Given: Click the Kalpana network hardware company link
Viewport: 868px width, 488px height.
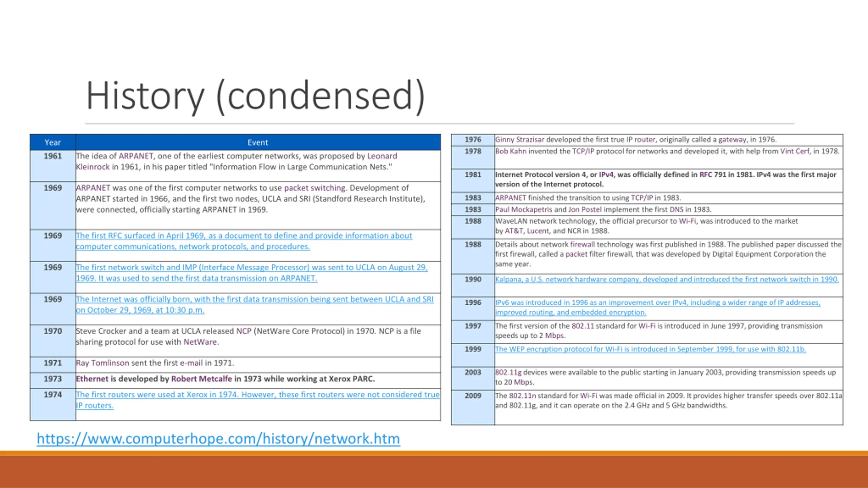Looking at the screenshot, I should pyautogui.click(x=666, y=280).
